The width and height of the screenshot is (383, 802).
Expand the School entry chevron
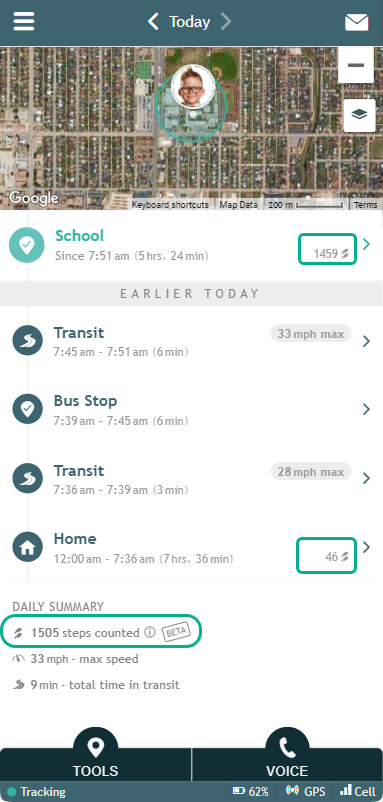tap(366, 245)
